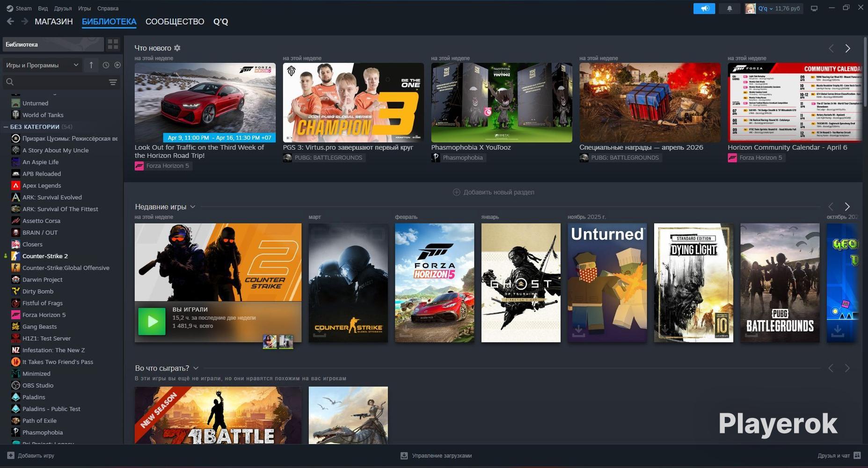Click the recent activity clock filter

pos(106,65)
